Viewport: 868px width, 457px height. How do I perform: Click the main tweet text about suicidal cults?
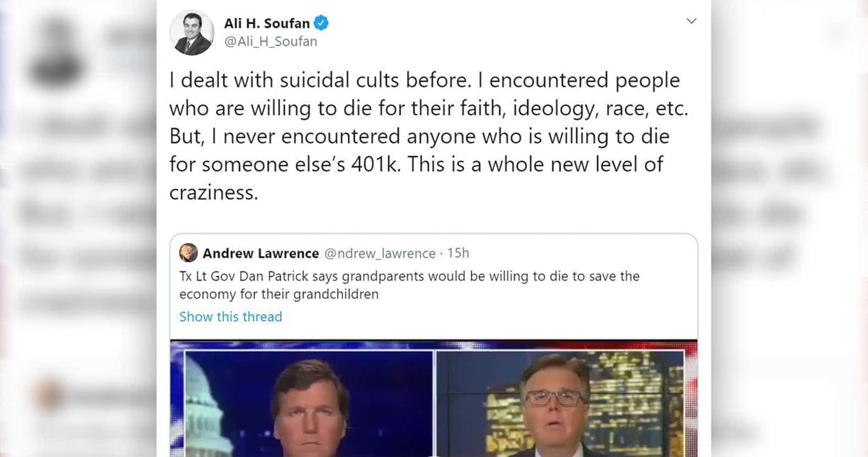pos(428,136)
